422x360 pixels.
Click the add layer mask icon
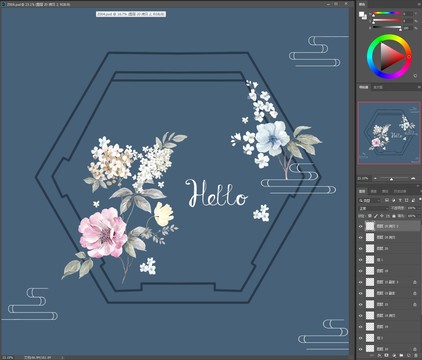click(386, 355)
